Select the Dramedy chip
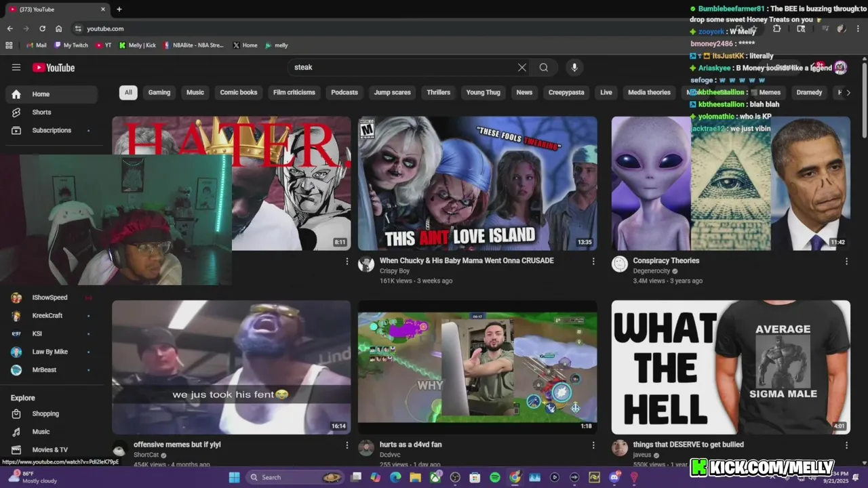868x488 pixels. click(x=809, y=92)
